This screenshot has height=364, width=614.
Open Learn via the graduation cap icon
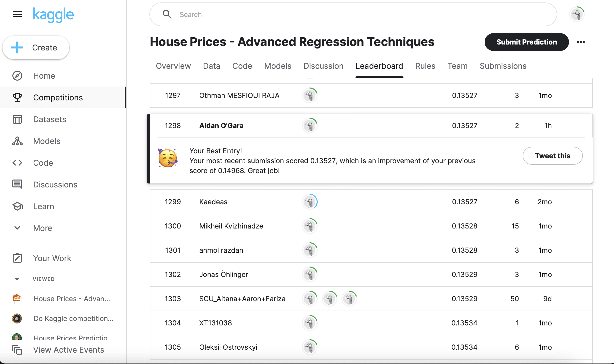(x=17, y=206)
